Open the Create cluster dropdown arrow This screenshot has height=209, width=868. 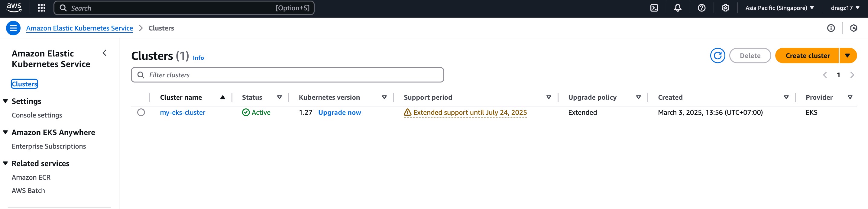coord(847,56)
